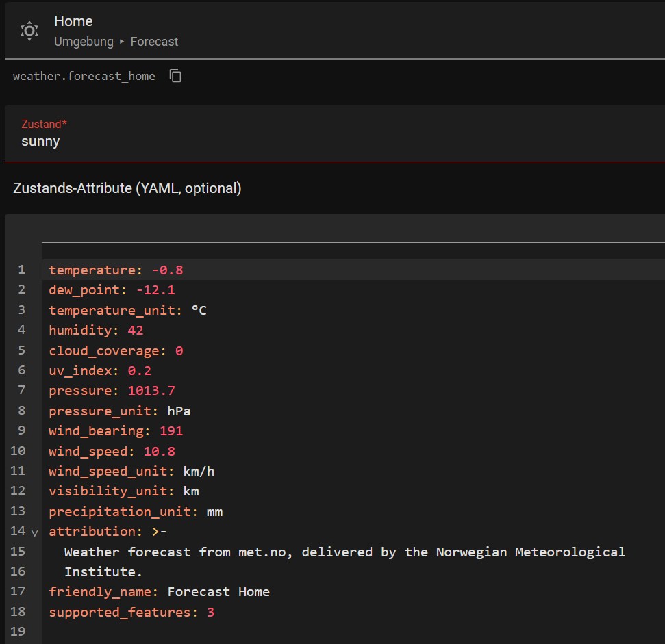Place cursor on dew_point value -12.1
Image resolution: width=665 pixels, height=644 pixels.
click(x=155, y=290)
